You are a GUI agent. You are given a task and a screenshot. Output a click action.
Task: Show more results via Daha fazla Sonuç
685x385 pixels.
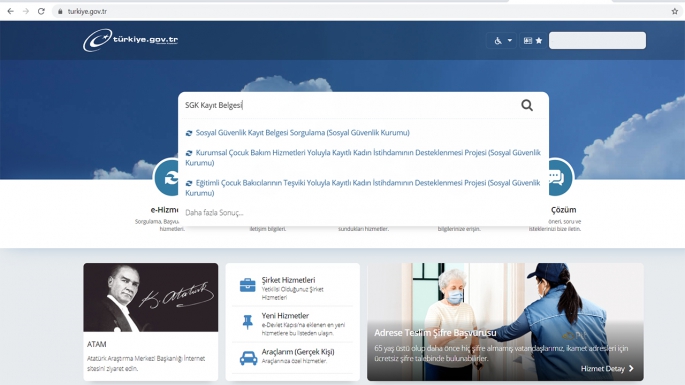[214, 213]
